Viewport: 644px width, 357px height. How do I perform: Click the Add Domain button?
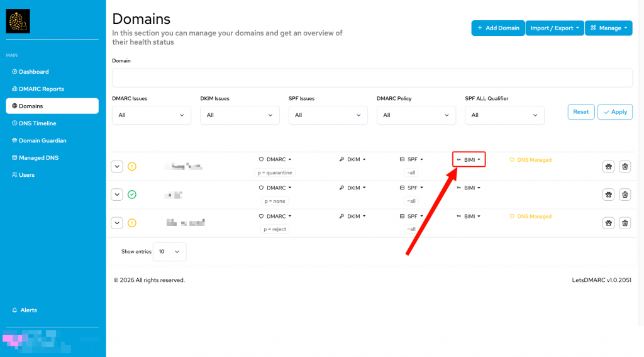click(x=498, y=28)
